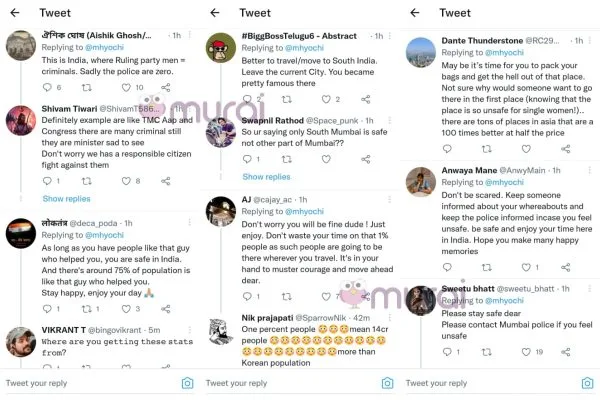Show replies under Swapnil Rathod's tweet
Screen dimensions: 600x400
266,177
